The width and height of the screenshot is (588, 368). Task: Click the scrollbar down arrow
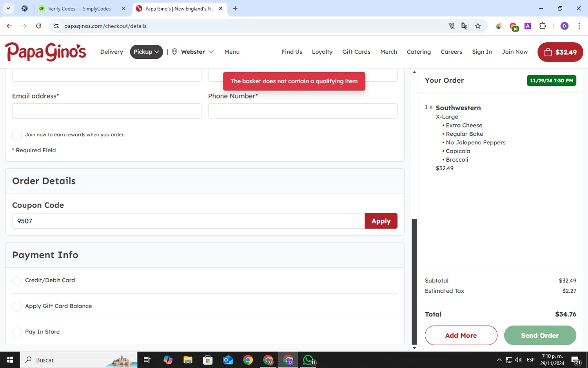pyautogui.click(x=414, y=348)
